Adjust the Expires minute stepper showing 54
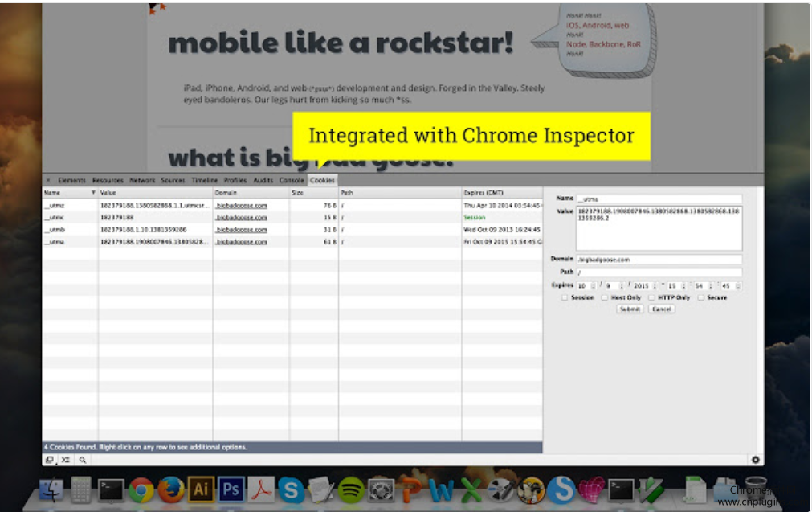812x512 pixels. [711, 286]
